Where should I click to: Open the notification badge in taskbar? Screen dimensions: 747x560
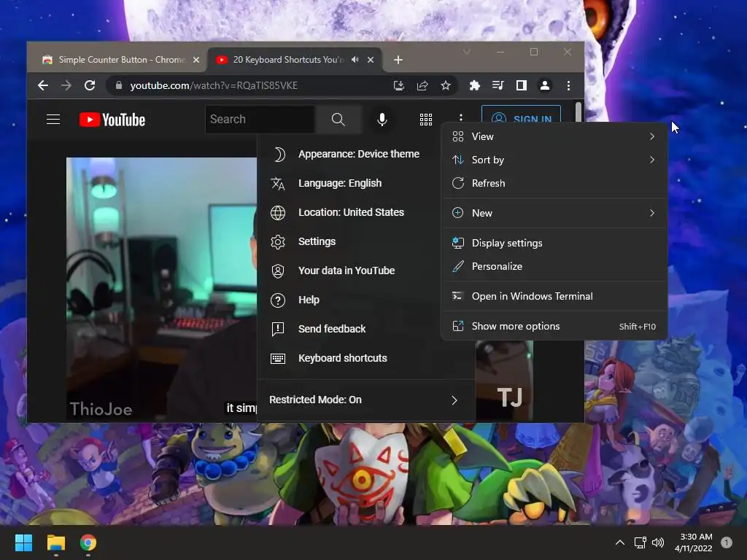click(x=727, y=542)
